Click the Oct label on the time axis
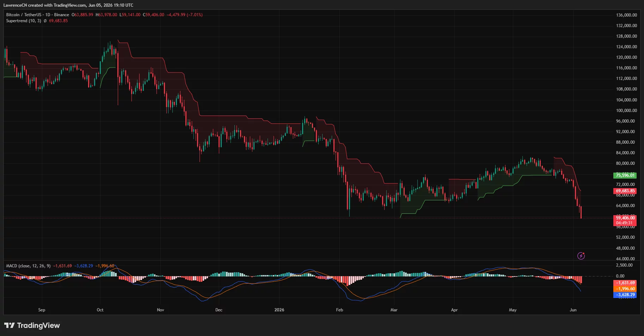Screen dimensions: 644x336 tap(100, 310)
